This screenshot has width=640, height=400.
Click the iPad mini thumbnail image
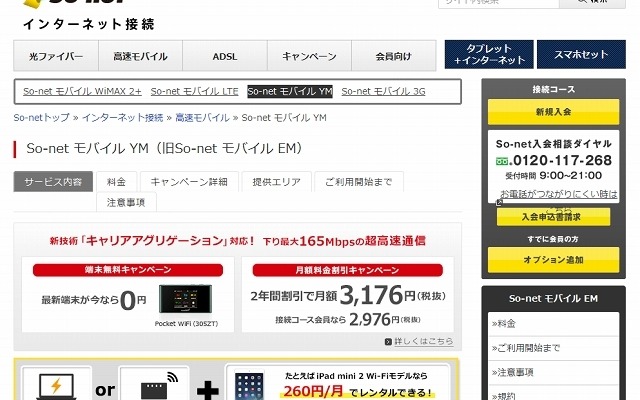pos(249,386)
